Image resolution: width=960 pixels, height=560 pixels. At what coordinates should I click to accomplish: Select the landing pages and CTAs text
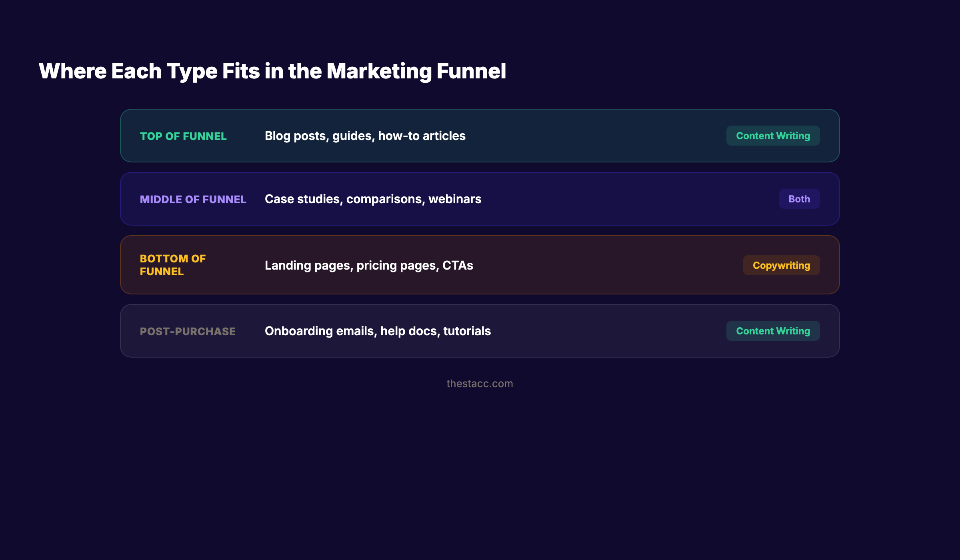369,265
